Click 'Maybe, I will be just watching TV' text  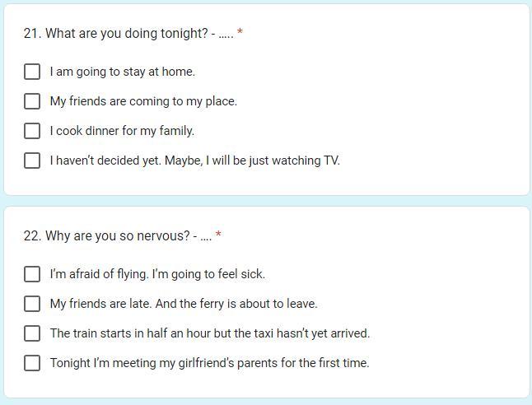pyautogui.click(x=252, y=161)
